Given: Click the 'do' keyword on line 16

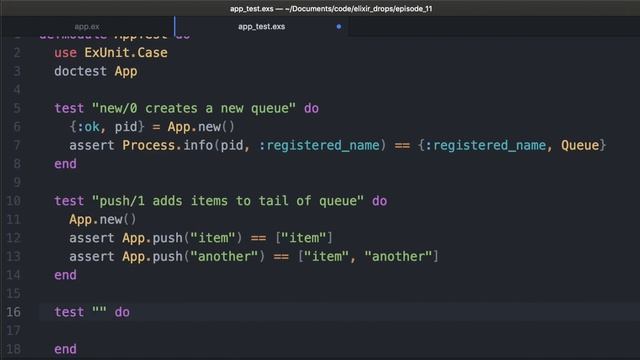Looking at the screenshot, I should pyautogui.click(x=122, y=312).
